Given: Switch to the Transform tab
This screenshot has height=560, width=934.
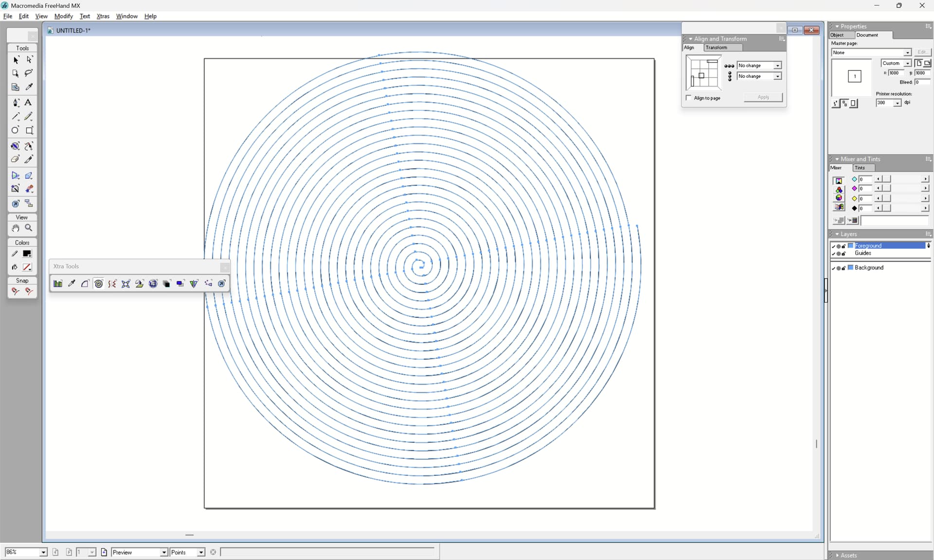Looking at the screenshot, I should [723, 48].
